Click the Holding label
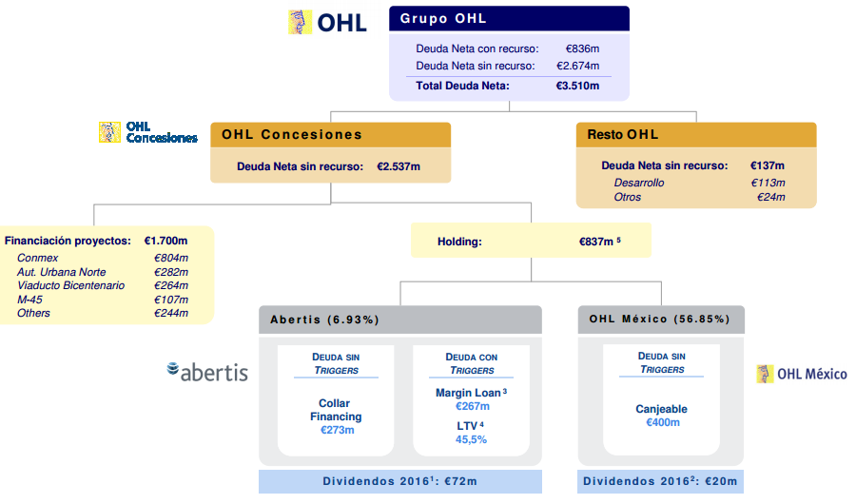 459,242
